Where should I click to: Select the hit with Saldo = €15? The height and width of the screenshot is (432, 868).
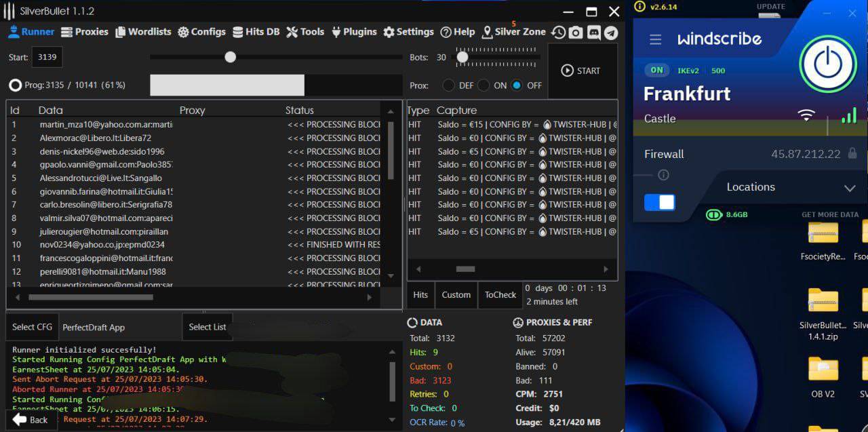[x=512, y=125]
